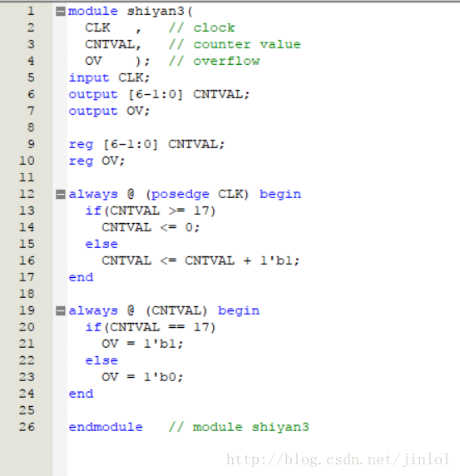The height and width of the screenshot is (476, 460).
Task: Click "OV = 1'b0;" statement
Action: click(142, 377)
